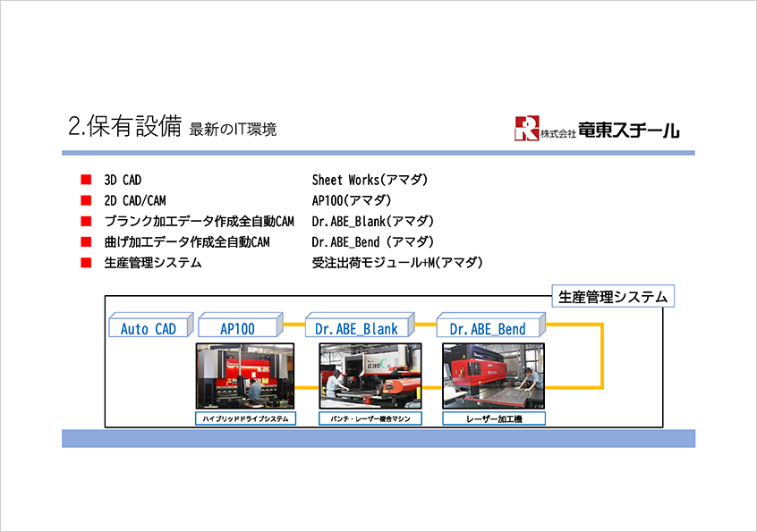Select the red bullet before 曲げ加工データ作成全自動CAM
This screenshot has height=532, width=757.
(86, 241)
